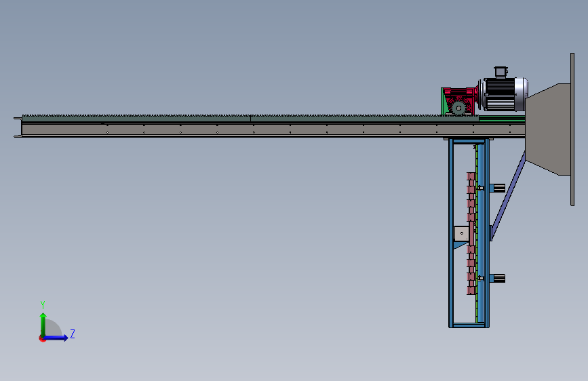This screenshot has width=588, height=381.
Task: Select the bottom cross member of blue frame
Action: coord(469,325)
